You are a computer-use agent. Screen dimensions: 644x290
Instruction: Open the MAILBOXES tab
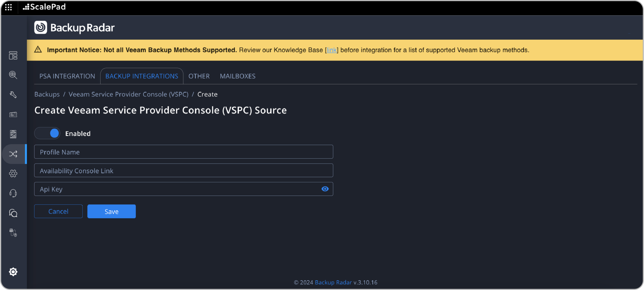[237, 76]
